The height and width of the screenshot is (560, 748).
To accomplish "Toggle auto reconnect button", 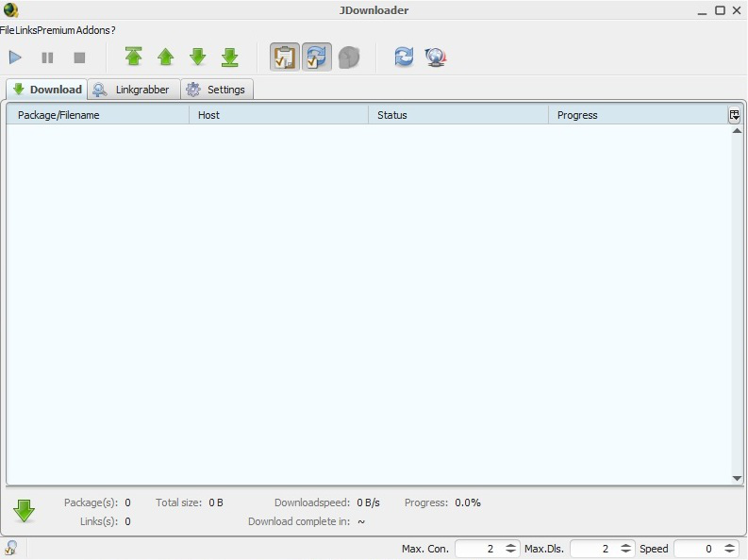I will 317,58.
